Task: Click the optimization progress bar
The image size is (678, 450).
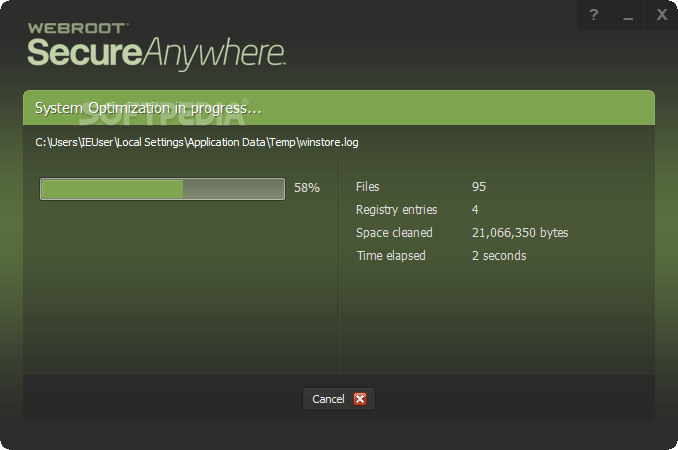Action: [x=162, y=189]
